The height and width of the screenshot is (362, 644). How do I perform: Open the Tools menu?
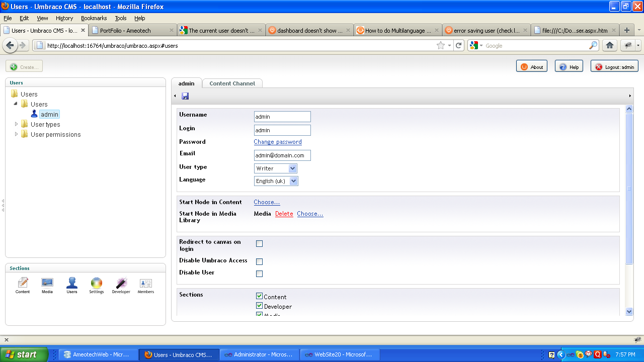pos(121,18)
